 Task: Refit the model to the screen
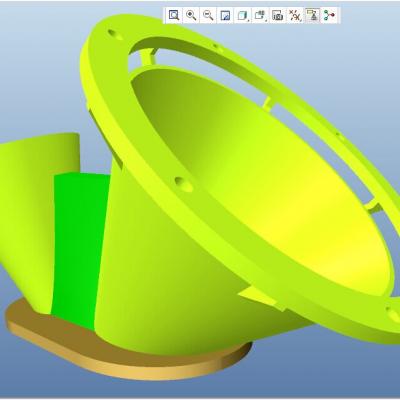[x=174, y=15]
